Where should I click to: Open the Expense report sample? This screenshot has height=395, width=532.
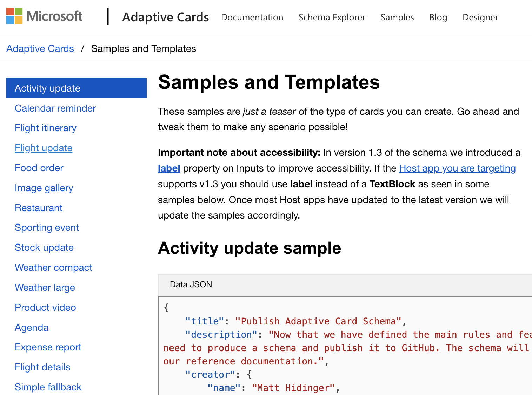coord(48,347)
